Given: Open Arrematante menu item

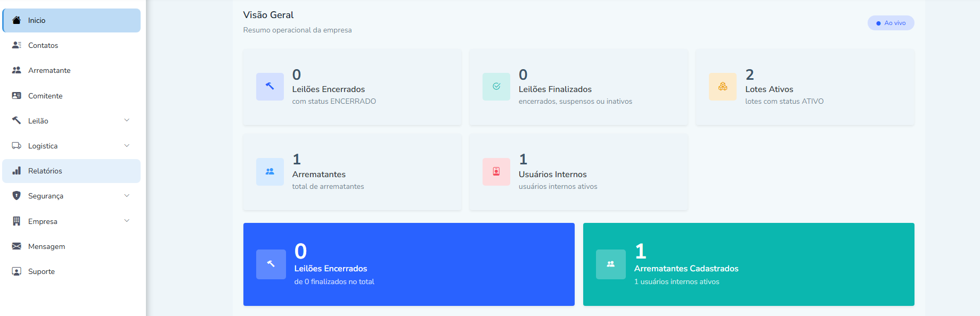Looking at the screenshot, I should [x=71, y=70].
